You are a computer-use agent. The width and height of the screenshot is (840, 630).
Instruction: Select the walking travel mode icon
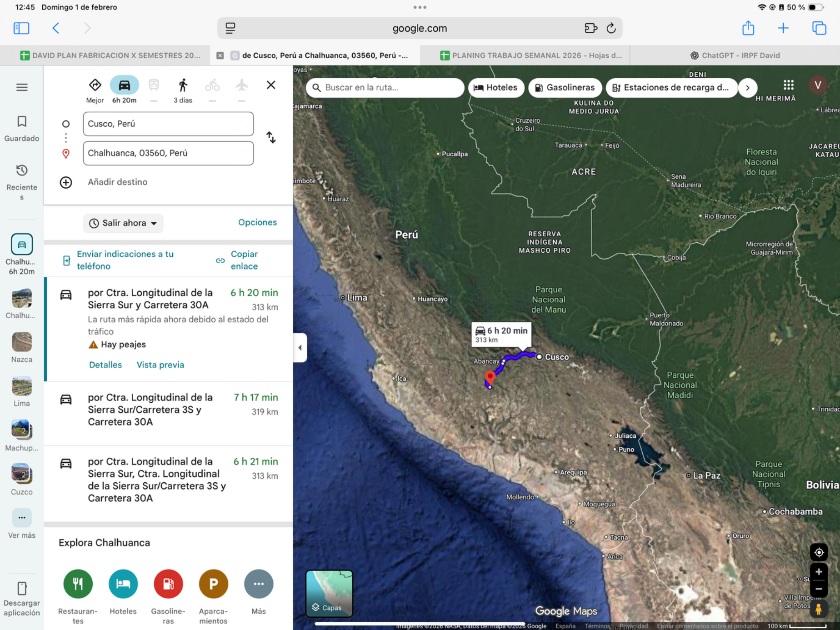click(183, 85)
